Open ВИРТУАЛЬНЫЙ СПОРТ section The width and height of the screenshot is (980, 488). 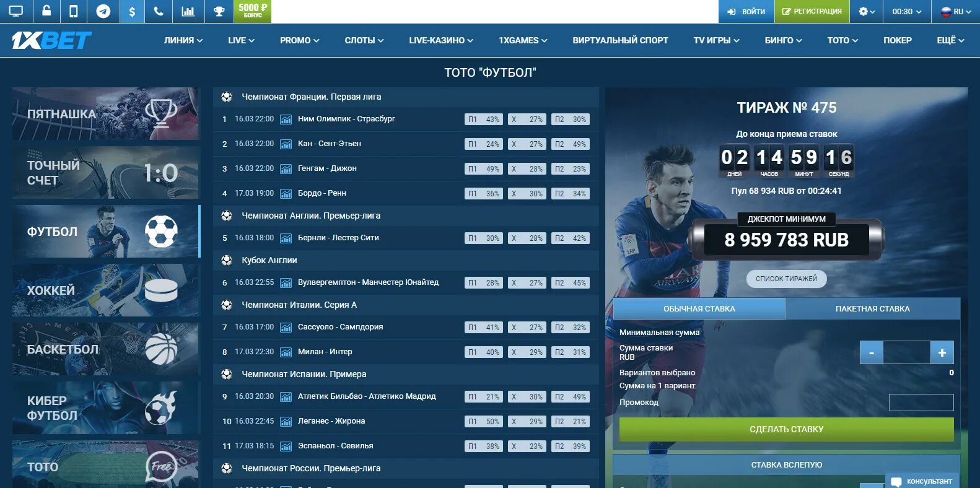point(620,40)
